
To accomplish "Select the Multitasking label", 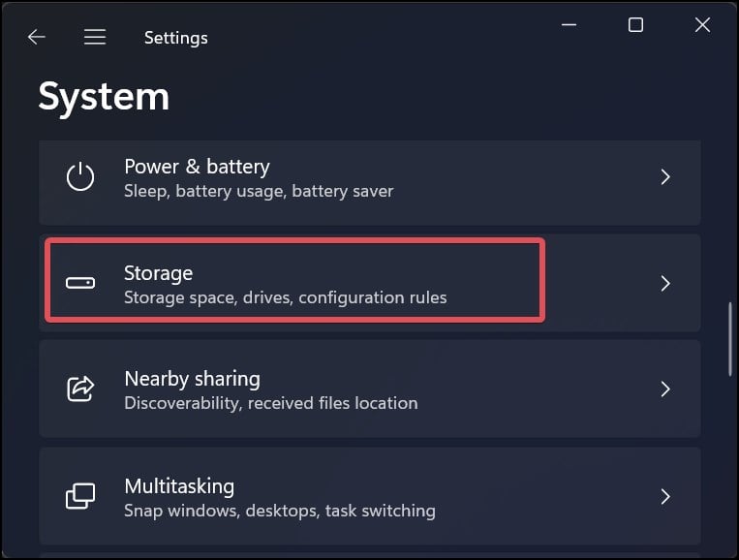I will 179,485.
